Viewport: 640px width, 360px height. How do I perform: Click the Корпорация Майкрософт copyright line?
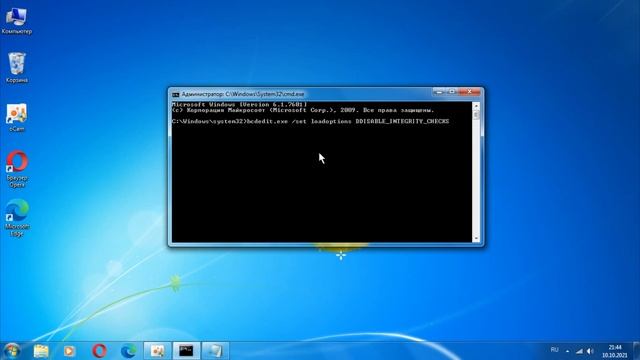point(303,110)
